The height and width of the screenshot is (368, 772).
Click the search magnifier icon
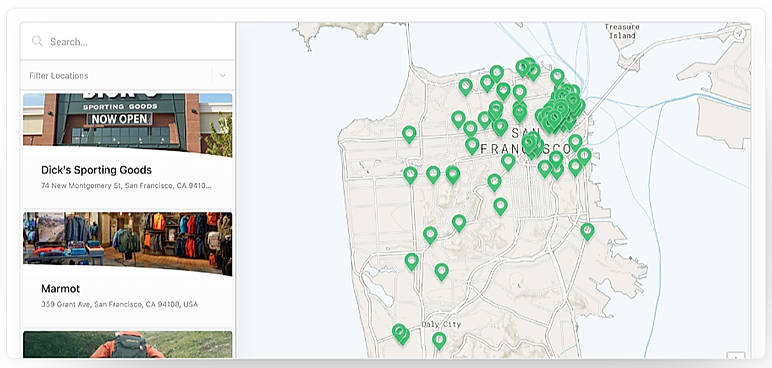click(37, 41)
